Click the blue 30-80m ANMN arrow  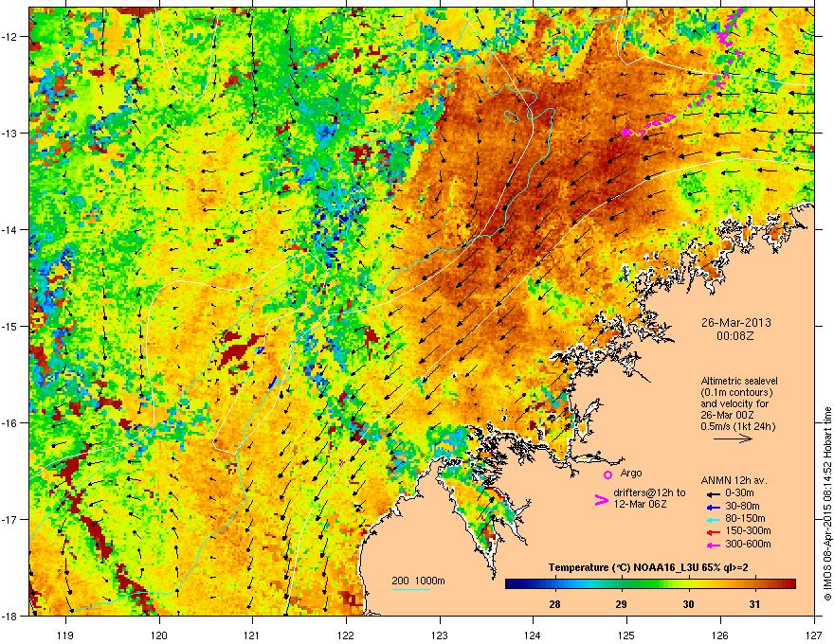tap(713, 507)
